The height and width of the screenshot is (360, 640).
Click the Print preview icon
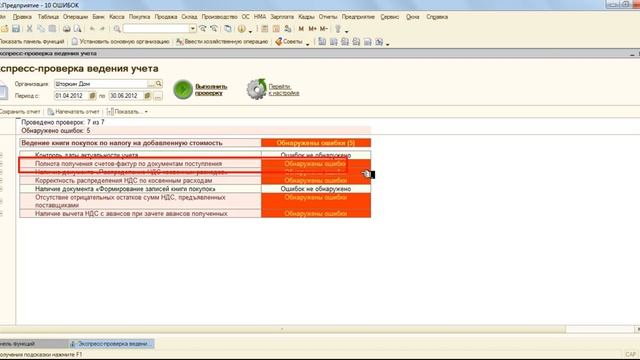(78, 29)
